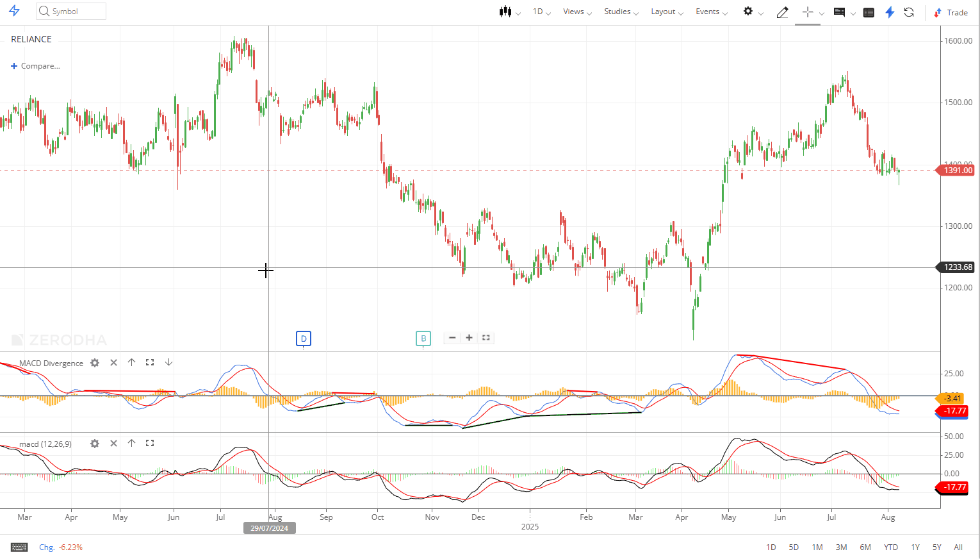Image resolution: width=980 pixels, height=559 pixels.
Task: Click the draw pencil tool icon
Action: click(782, 12)
